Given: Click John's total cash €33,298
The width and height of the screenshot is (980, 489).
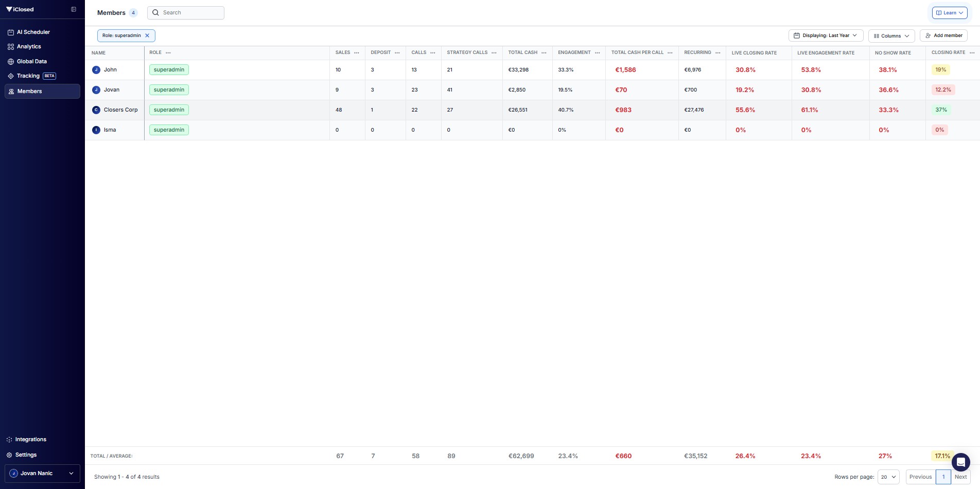Looking at the screenshot, I should 518,70.
